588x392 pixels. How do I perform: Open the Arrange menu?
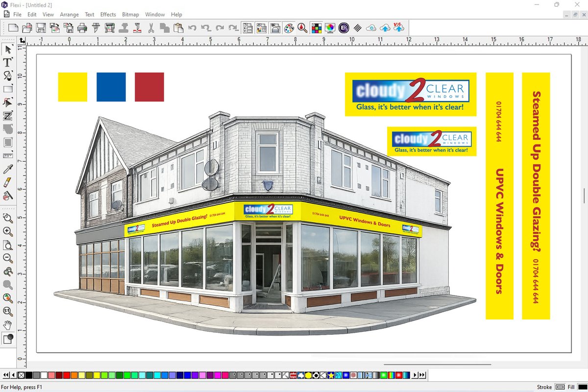pos(69,15)
